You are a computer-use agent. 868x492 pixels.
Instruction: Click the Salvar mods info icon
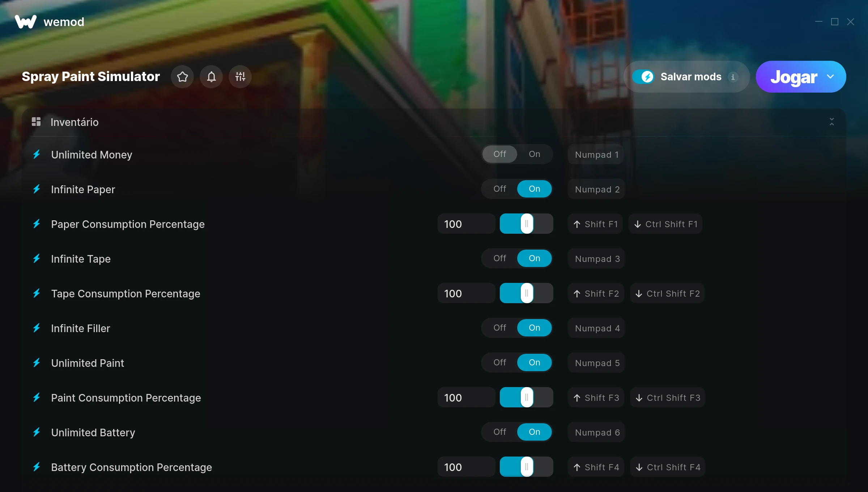pyautogui.click(x=733, y=77)
